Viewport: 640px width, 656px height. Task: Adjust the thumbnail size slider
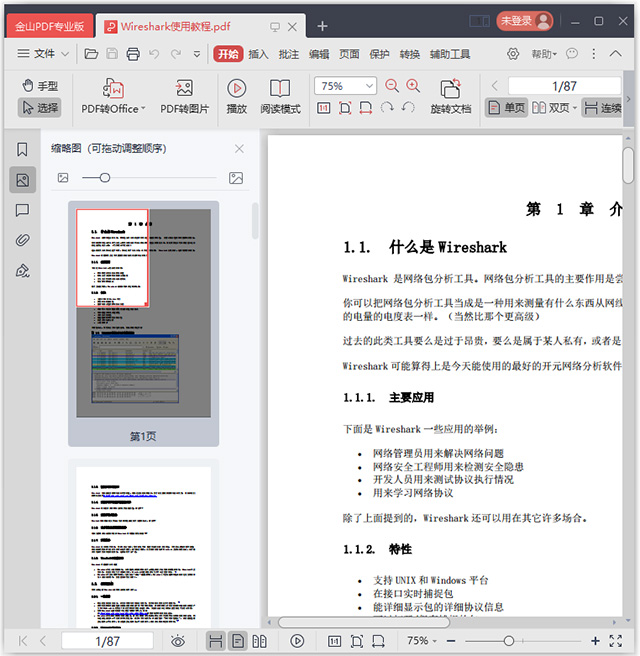coord(105,178)
